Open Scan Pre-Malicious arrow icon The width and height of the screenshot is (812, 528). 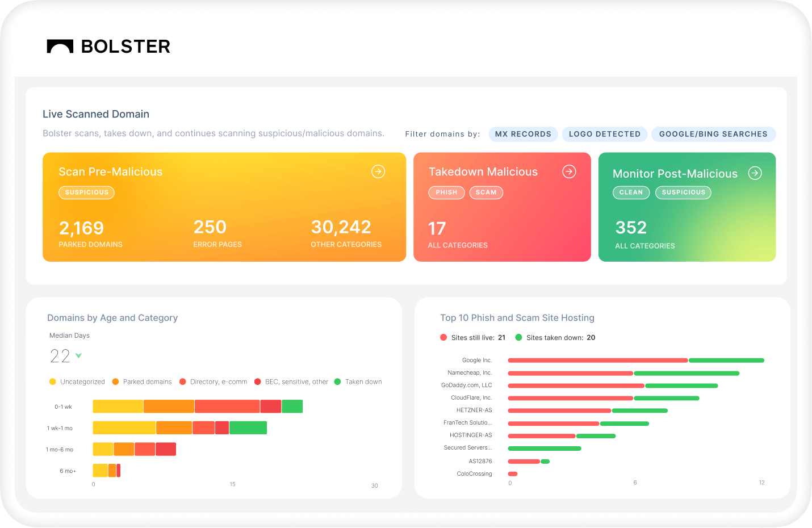378,171
